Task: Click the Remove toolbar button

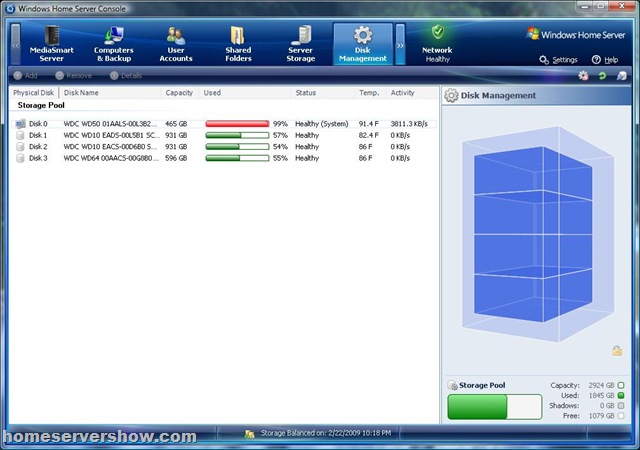Action: point(73,76)
